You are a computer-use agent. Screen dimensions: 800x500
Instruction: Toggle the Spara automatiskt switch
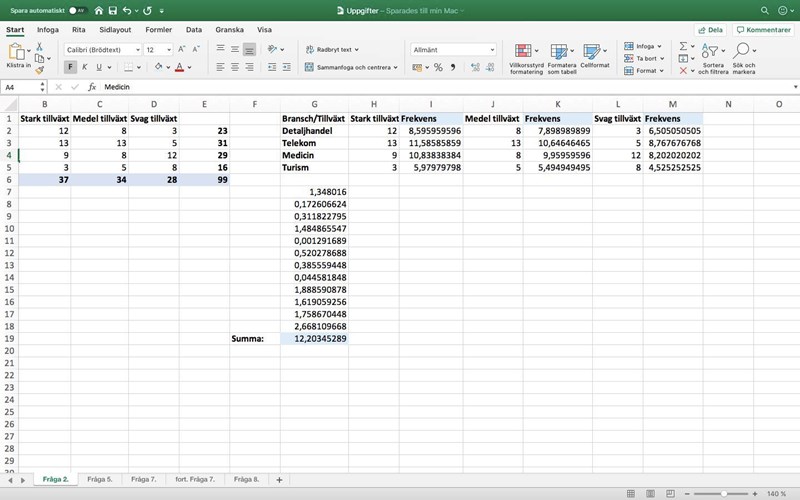coord(76,10)
